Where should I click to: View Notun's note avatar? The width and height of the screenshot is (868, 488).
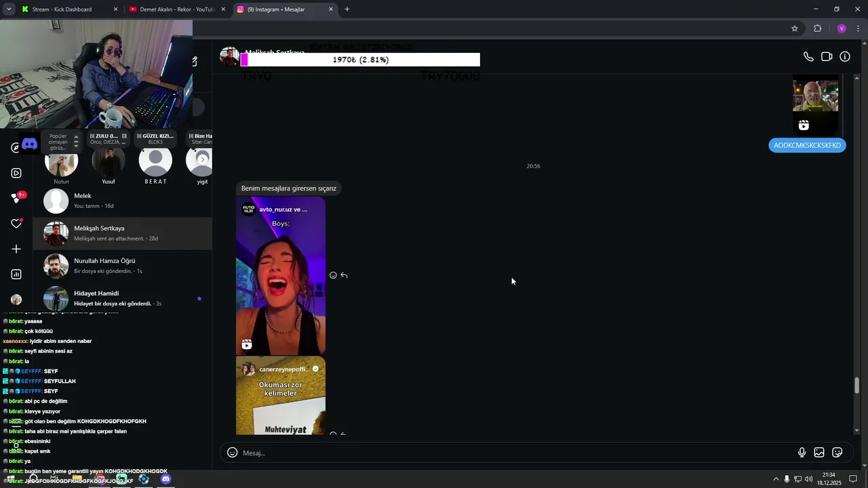62,163
